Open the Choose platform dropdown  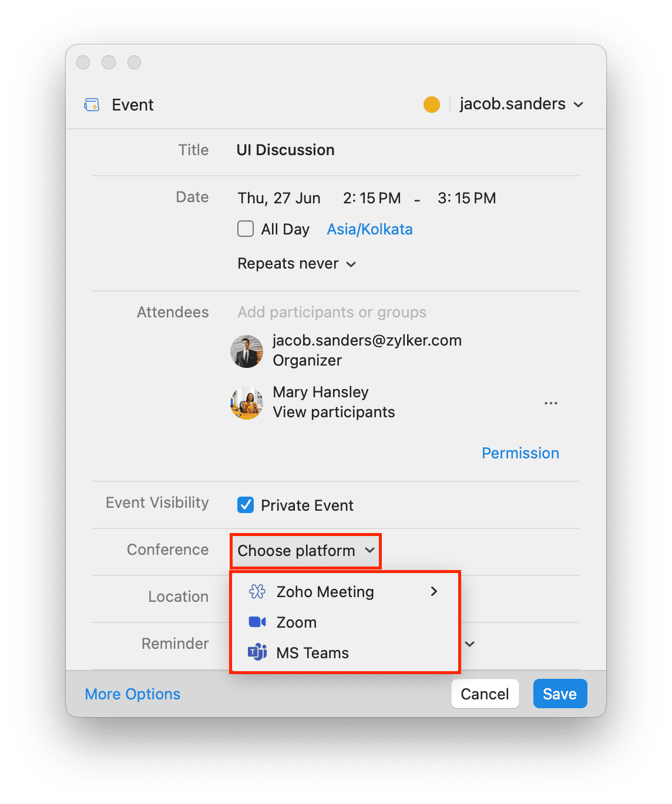[306, 551]
